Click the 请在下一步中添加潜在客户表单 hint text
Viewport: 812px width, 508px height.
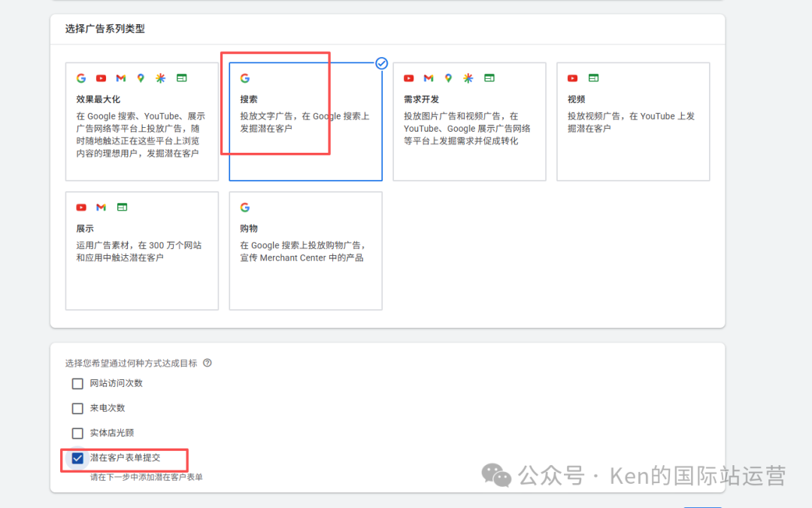[x=147, y=477]
